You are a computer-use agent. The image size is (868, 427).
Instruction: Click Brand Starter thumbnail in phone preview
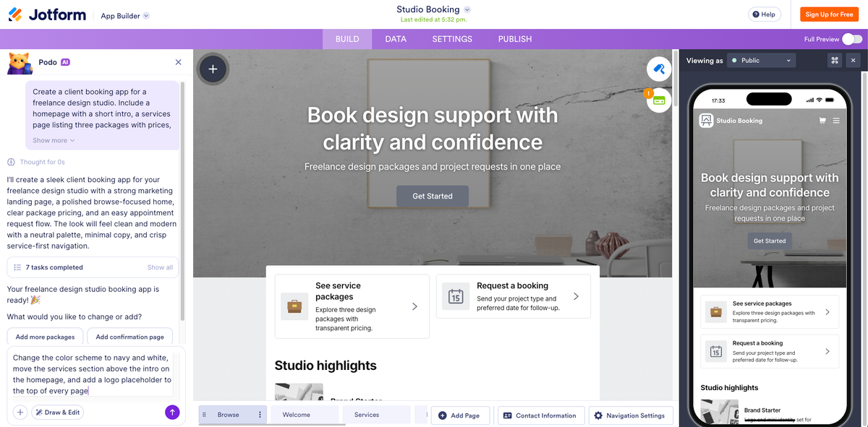[x=720, y=412]
